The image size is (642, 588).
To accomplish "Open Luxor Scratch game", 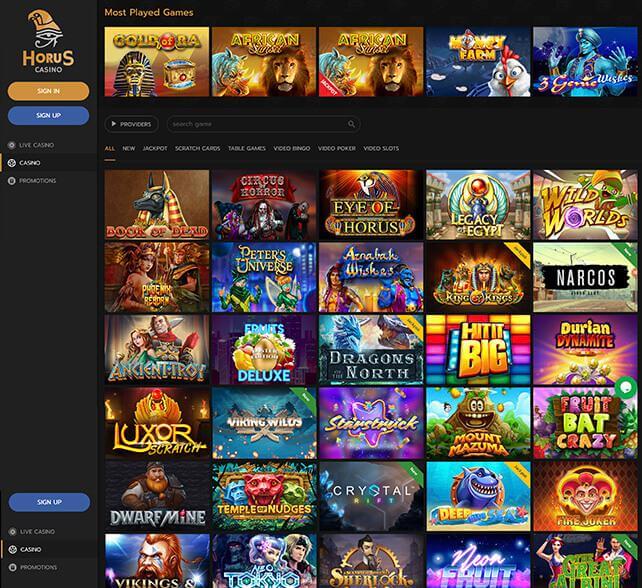I will (157, 423).
